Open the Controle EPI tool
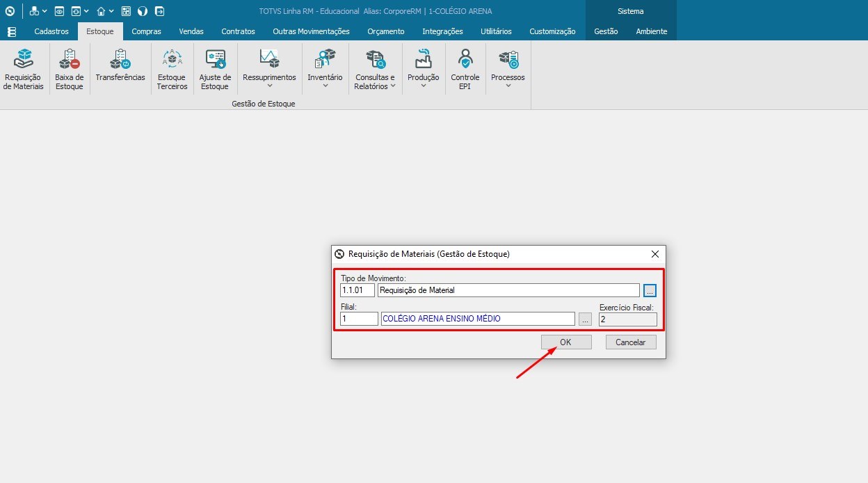This screenshot has width=868, height=483. click(x=465, y=68)
